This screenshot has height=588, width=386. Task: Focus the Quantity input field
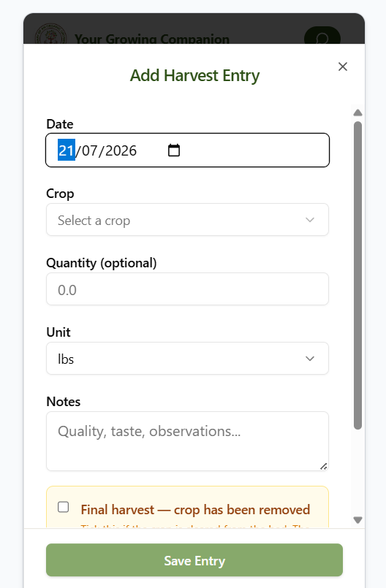[x=187, y=289]
